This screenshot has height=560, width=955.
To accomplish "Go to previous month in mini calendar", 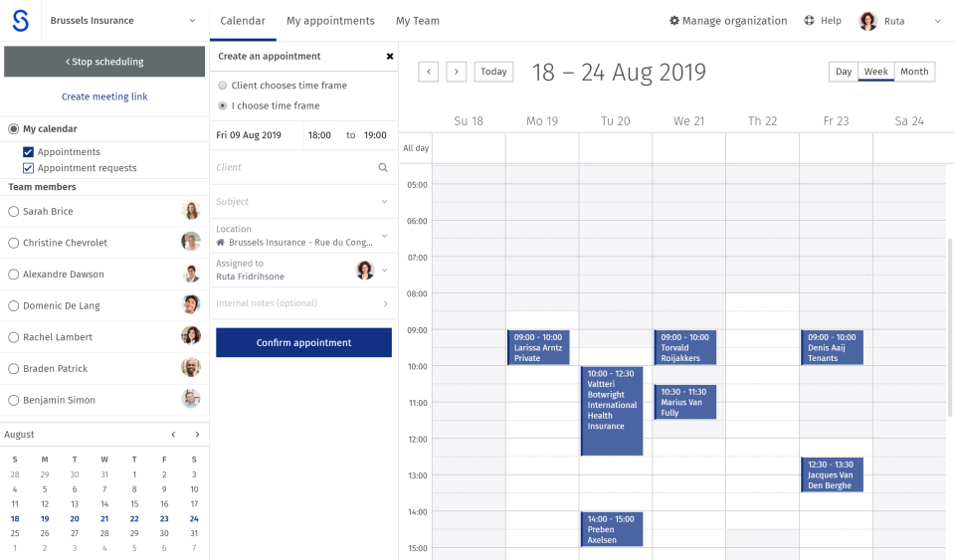I will click(x=173, y=435).
